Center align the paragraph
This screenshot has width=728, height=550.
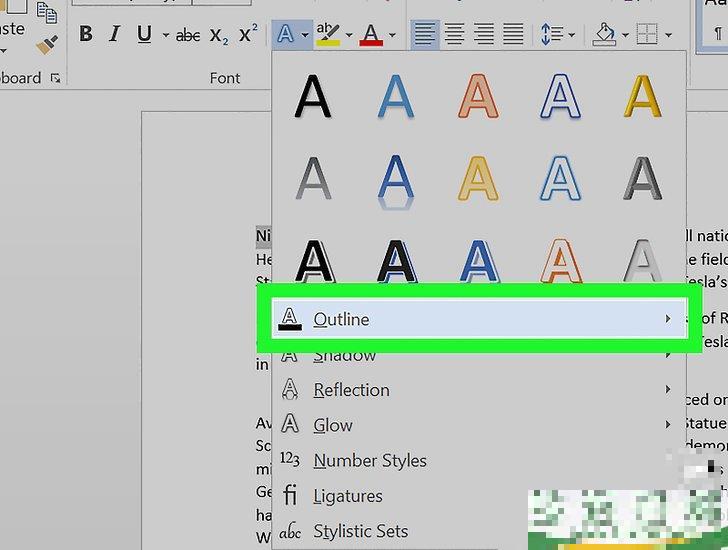pyautogui.click(x=454, y=35)
